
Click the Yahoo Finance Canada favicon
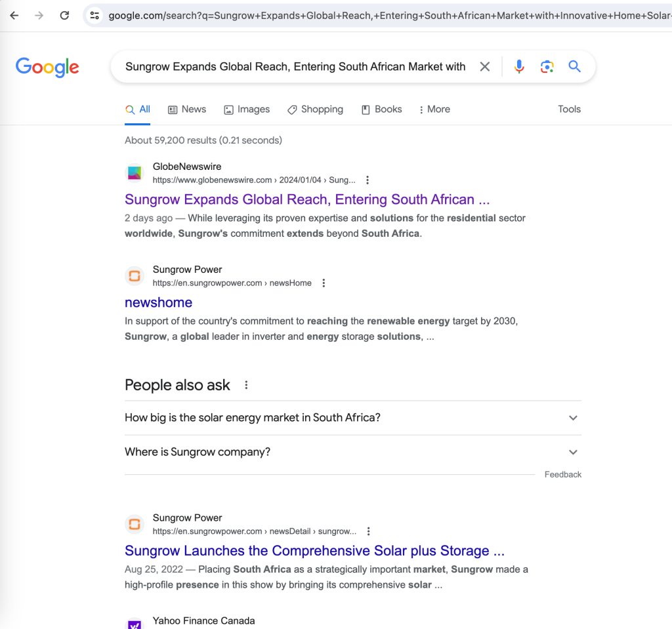click(x=135, y=624)
